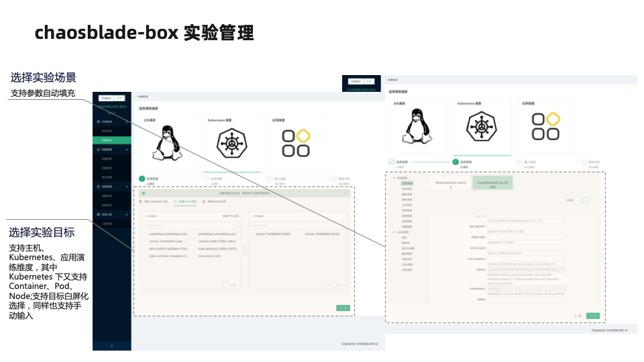Image resolution: width=644 pixels, height=362 pixels.
Task: Check the kube-proxy-zvdjz pod checkbox
Action: click(x=195, y=256)
